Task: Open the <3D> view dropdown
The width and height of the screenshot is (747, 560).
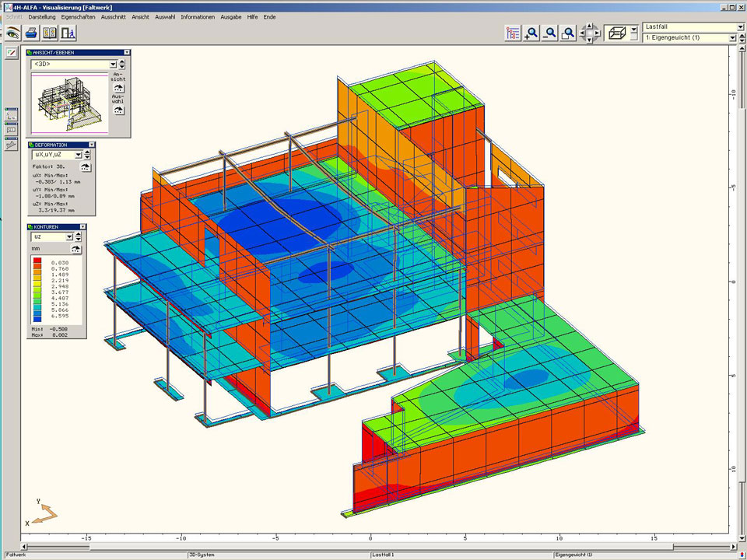Action: [113, 65]
